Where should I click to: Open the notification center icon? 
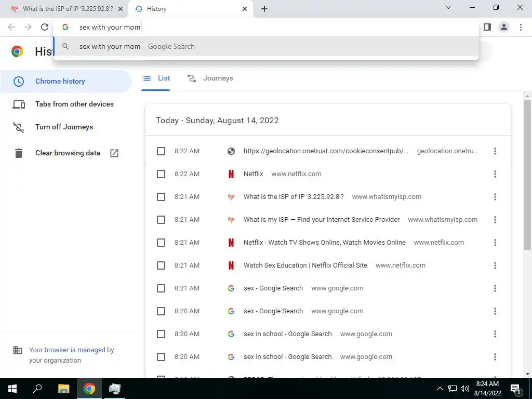coord(516,389)
